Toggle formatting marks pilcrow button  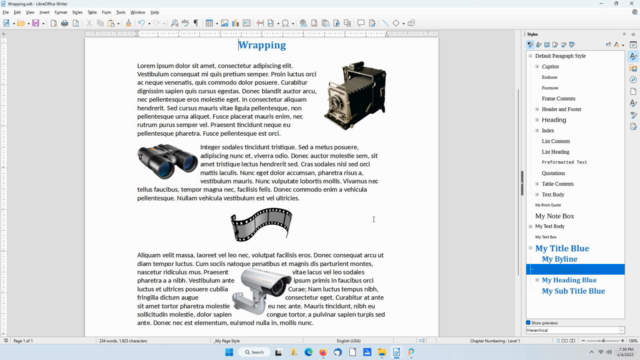point(196,23)
